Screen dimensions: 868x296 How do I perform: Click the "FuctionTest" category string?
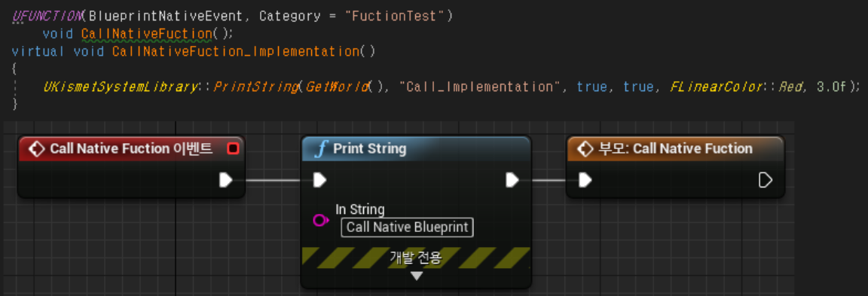(396, 16)
